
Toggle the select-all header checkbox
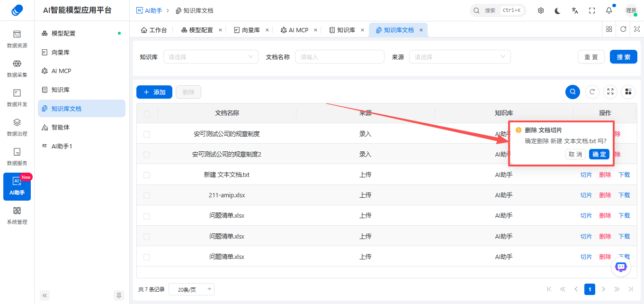point(147,114)
